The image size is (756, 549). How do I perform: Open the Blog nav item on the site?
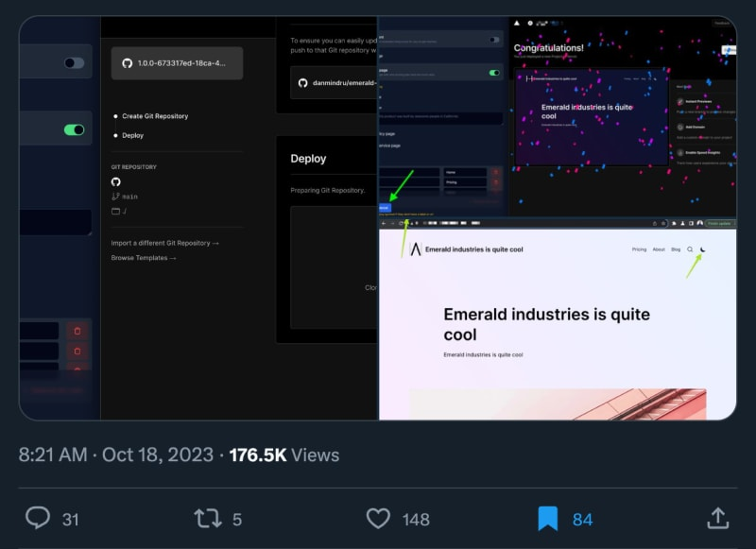[676, 249]
